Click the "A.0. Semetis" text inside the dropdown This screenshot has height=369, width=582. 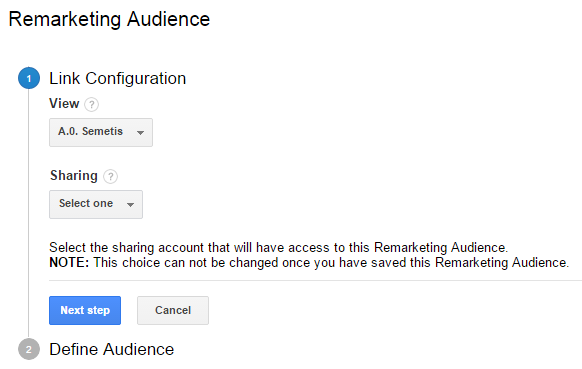(90, 131)
